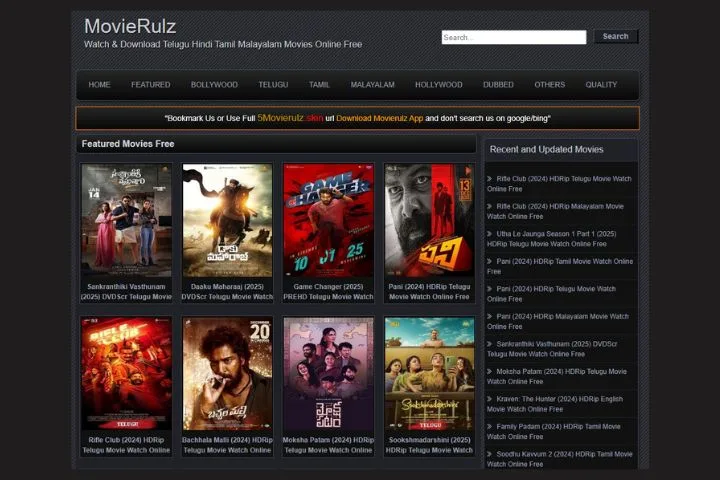Click the Download Movierulz App link
Screen dimensions: 720x480
(379, 118)
